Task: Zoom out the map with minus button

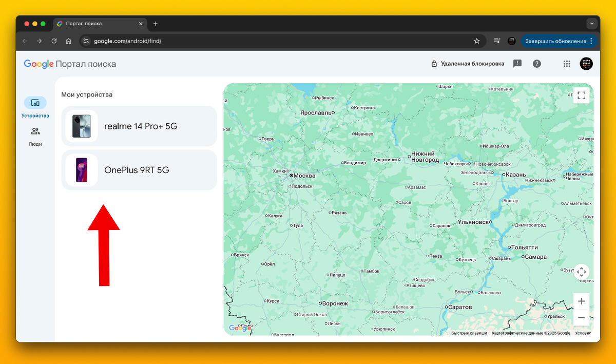Action: tap(581, 318)
